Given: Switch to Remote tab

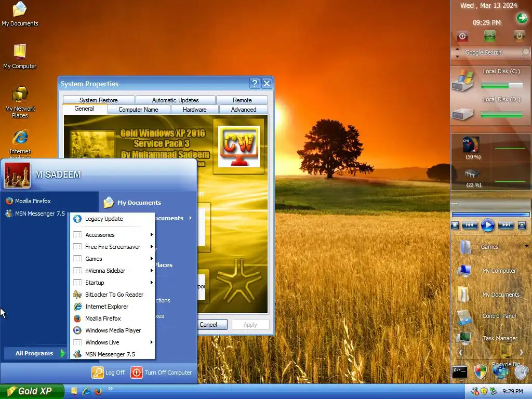Looking at the screenshot, I should click(242, 100).
